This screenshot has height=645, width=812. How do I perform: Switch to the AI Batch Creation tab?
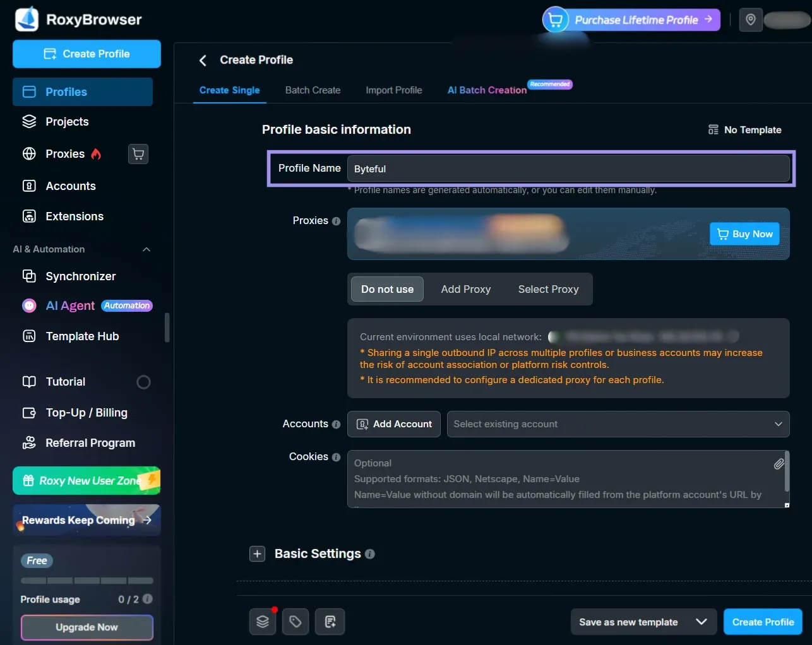pos(487,90)
